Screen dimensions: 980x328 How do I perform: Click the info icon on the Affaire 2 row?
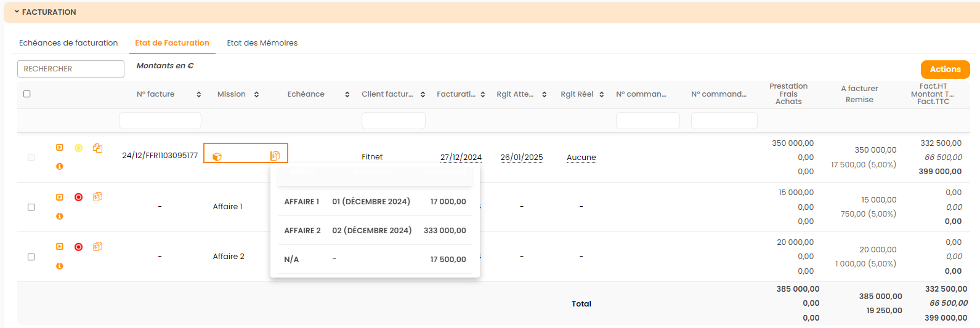pos(60,266)
